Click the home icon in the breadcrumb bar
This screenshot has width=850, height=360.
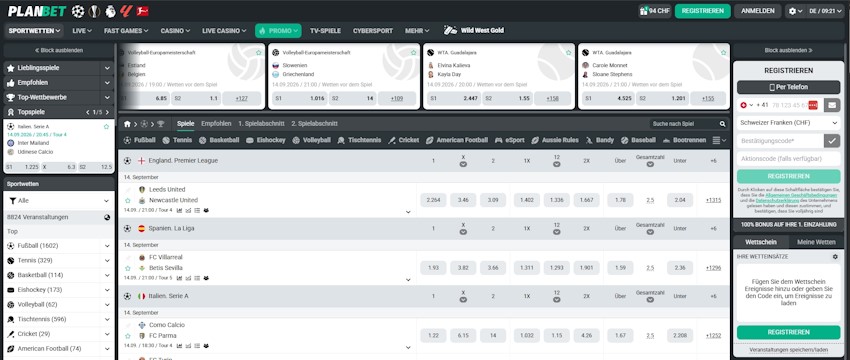(x=127, y=124)
